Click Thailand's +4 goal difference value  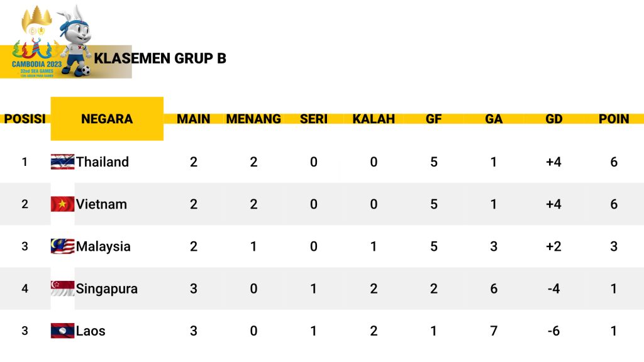point(553,162)
